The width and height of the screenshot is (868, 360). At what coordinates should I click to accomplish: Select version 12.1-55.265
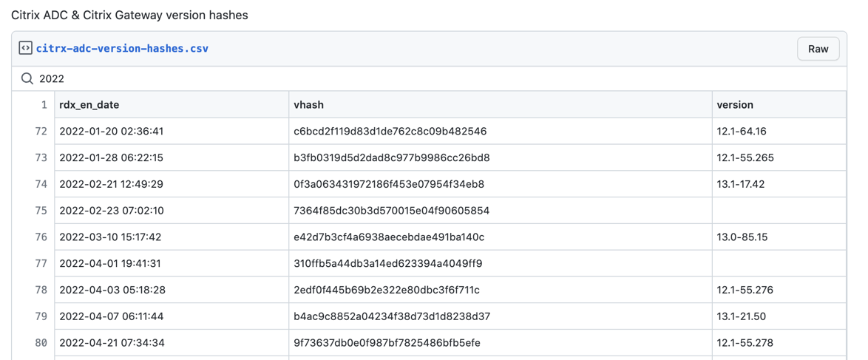click(745, 158)
